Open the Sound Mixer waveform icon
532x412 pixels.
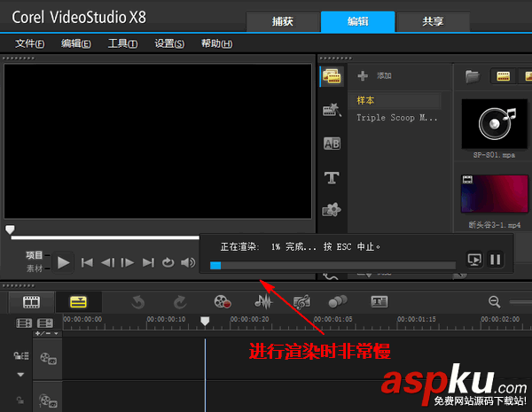(263, 301)
